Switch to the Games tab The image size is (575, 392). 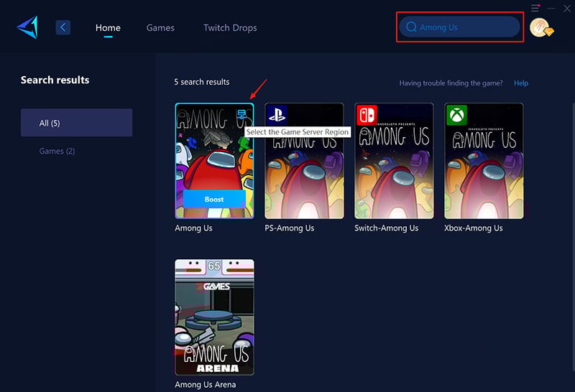pyautogui.click(x=160, y=28)
